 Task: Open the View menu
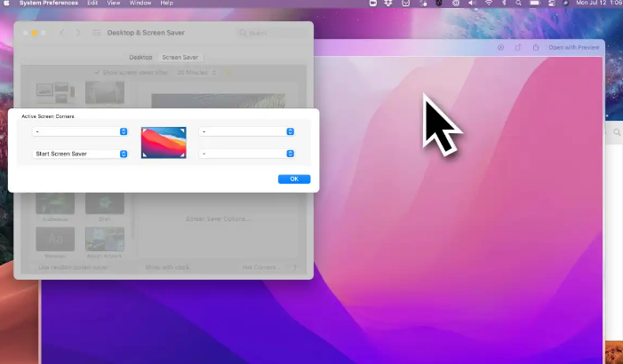[113, 3]
